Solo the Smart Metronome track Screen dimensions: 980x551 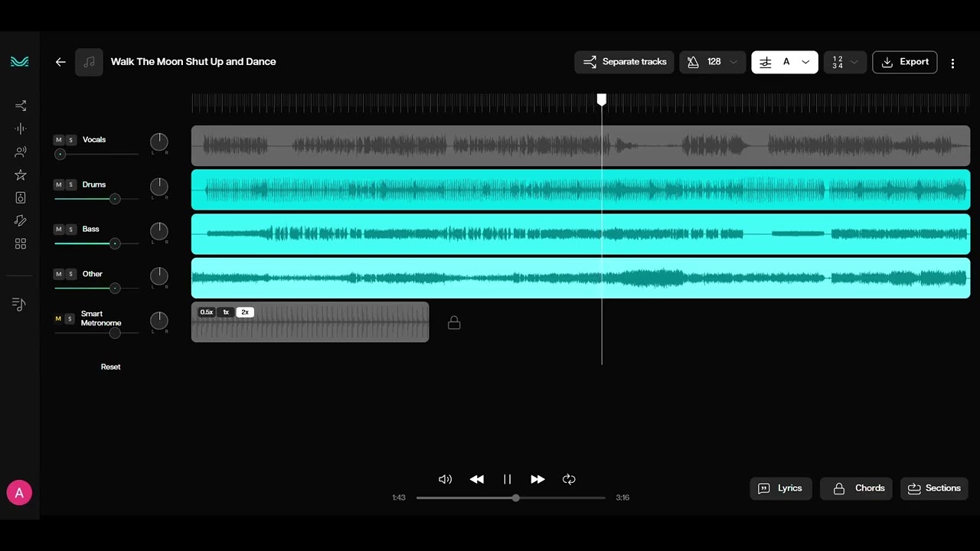pos(71,318)
